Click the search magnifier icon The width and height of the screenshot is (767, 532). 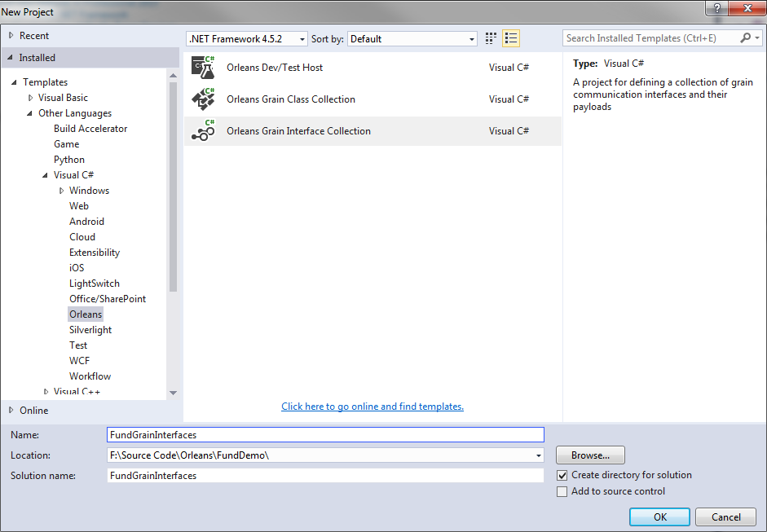745,38
